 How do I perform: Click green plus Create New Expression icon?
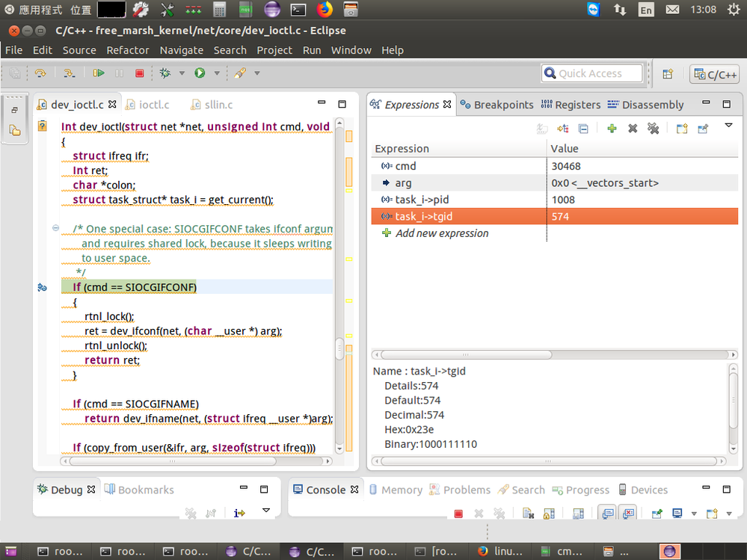coord(612,128)
